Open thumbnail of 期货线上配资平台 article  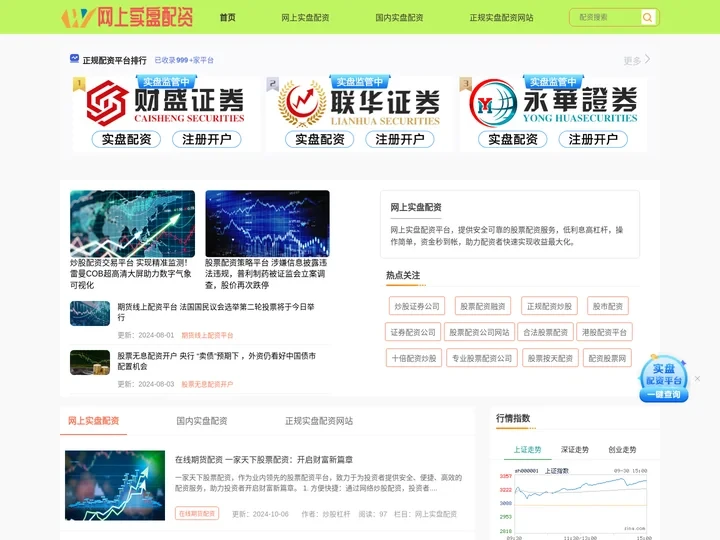90,313
